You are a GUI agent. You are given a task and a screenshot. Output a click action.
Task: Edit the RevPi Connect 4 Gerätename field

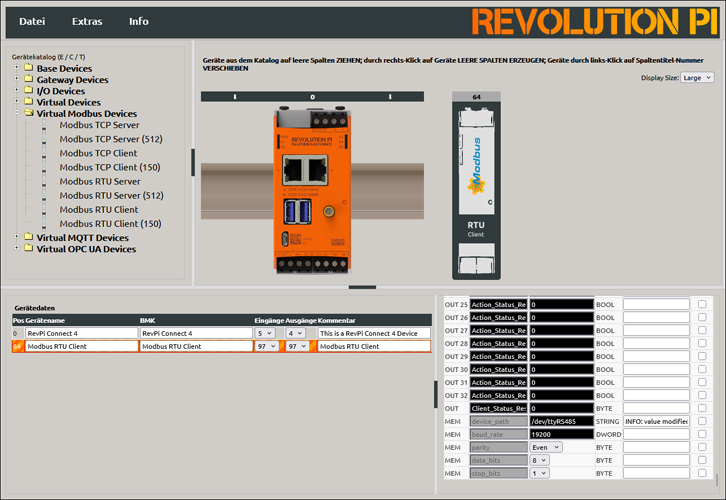coord(81,333)
